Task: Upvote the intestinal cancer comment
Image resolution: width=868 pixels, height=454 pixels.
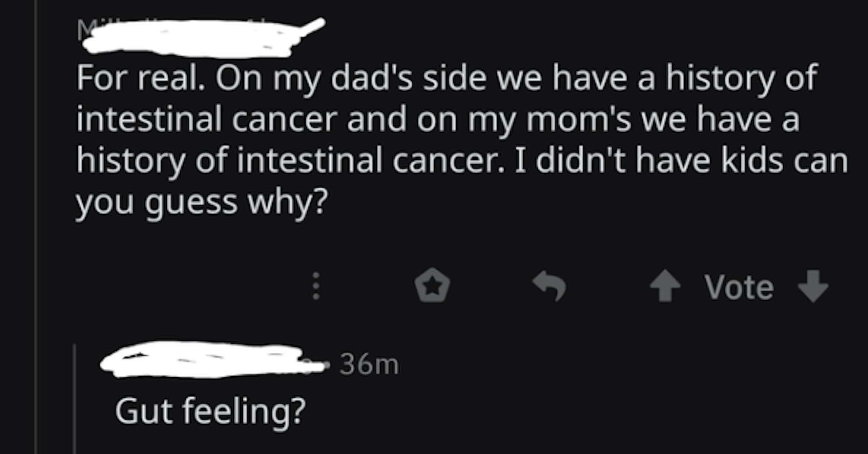Action: 665,286
